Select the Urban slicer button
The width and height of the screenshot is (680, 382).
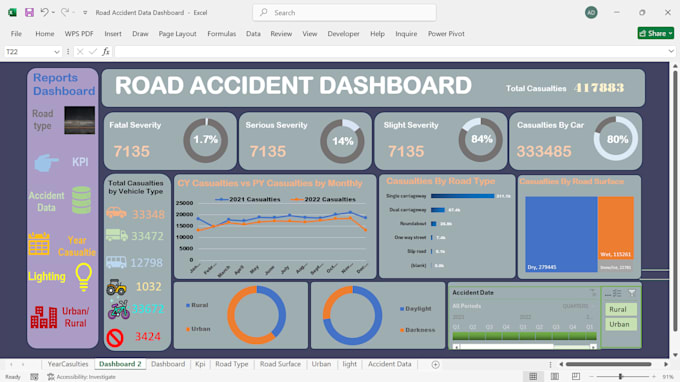pyautogui.click(x=621, y=324)
